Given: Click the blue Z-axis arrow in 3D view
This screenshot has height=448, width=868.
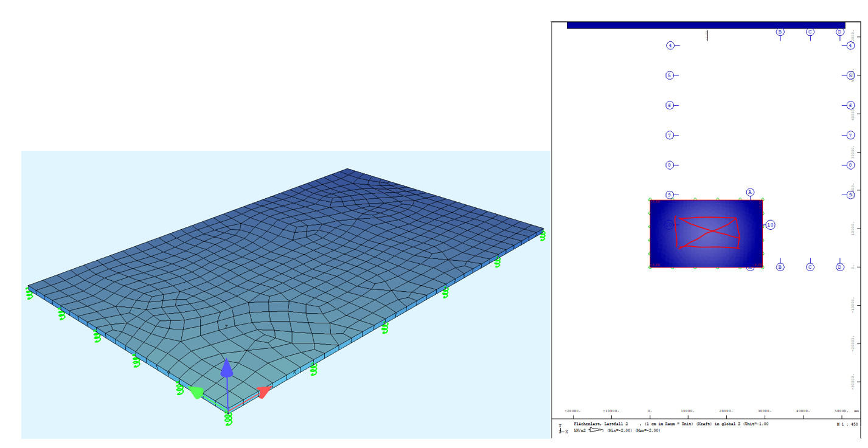Looking at the screenshot, I should (x=226, y=368).
